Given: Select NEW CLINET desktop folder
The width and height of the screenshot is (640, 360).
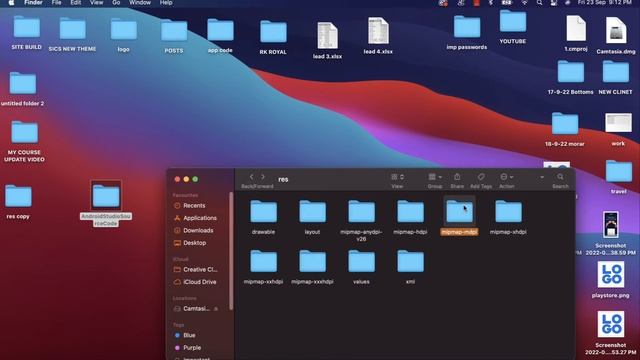Looking at the screenshot, I should pos(616,72).
